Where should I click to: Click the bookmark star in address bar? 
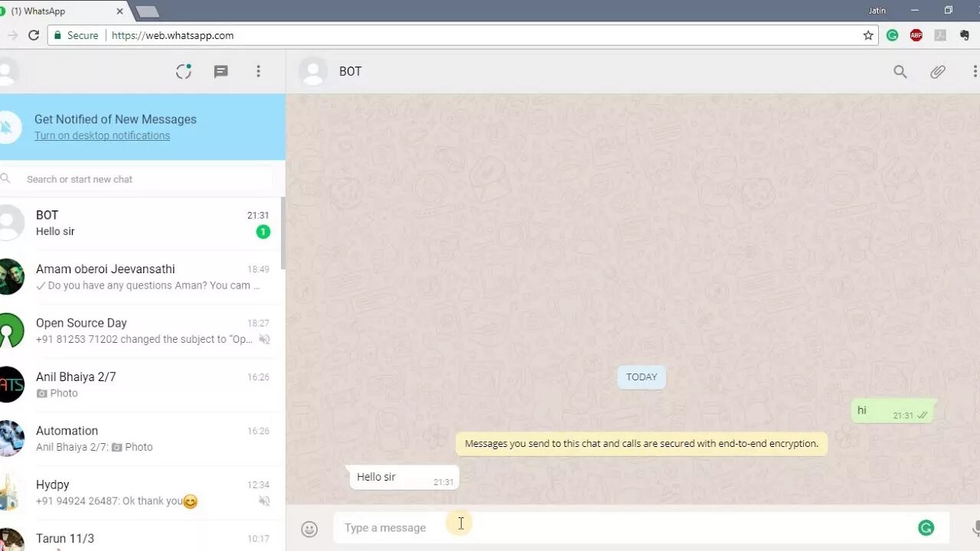point(868,35)
